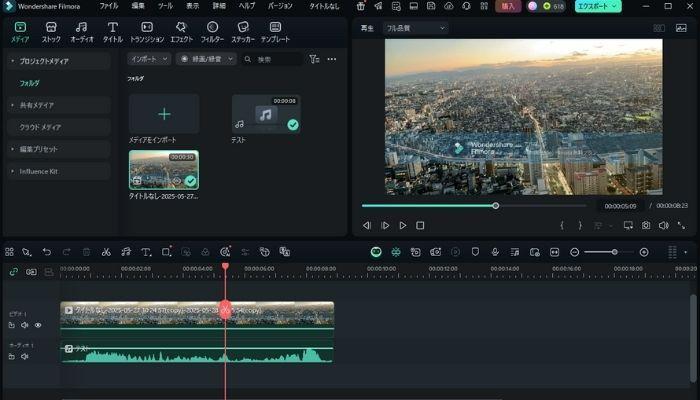
Task: Open the インポート dropdown
Action: 149,59
